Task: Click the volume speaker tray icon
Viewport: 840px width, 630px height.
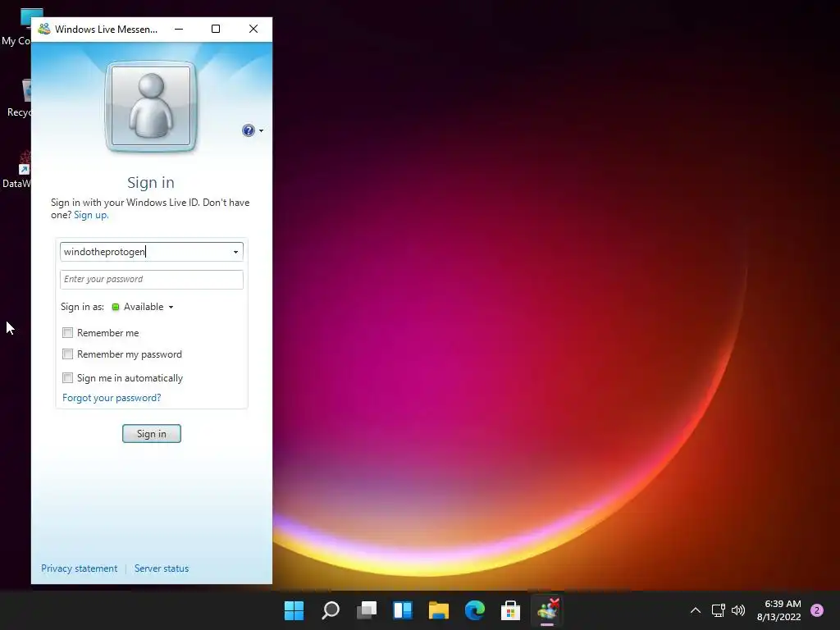Action: pos(738,610)
